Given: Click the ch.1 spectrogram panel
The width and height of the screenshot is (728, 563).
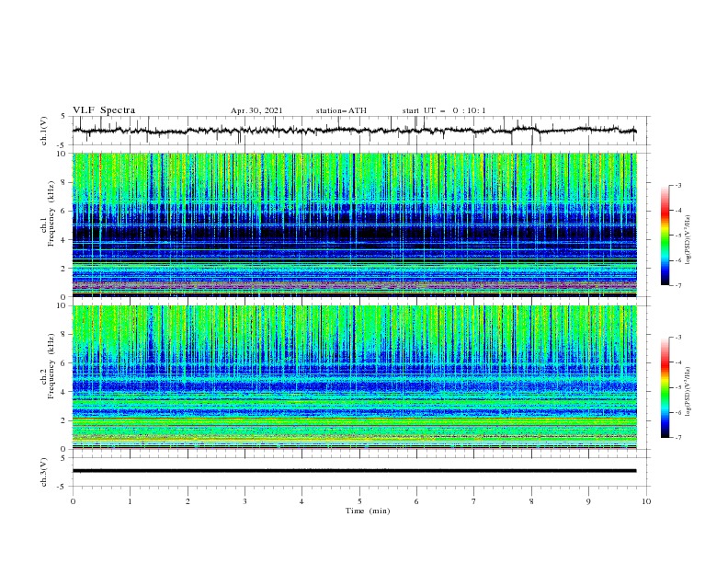Looking at the screenshot, I should 355,224.
